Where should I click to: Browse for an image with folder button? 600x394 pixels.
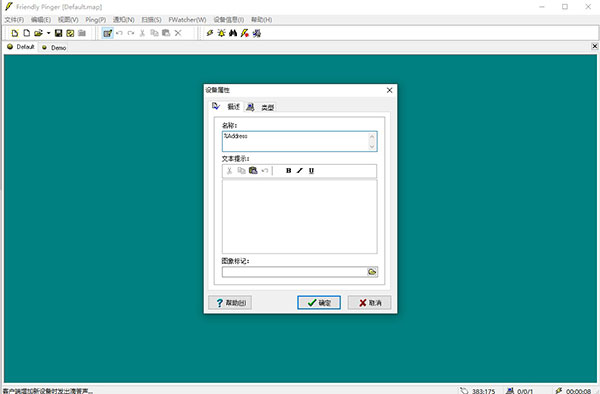[372, 272]
